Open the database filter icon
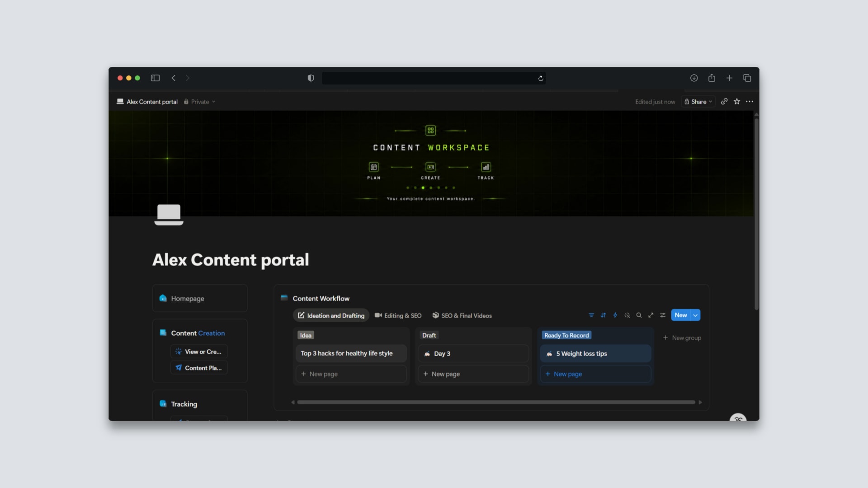The height and width of the screenshot is (488, 868). point(591,315)
